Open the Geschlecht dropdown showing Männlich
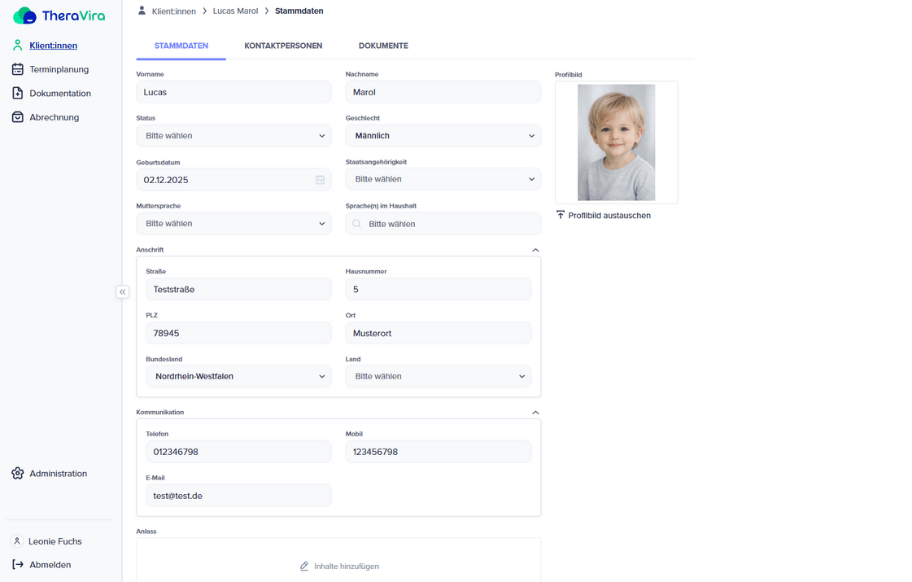912x582 pixels. [442, 135]
